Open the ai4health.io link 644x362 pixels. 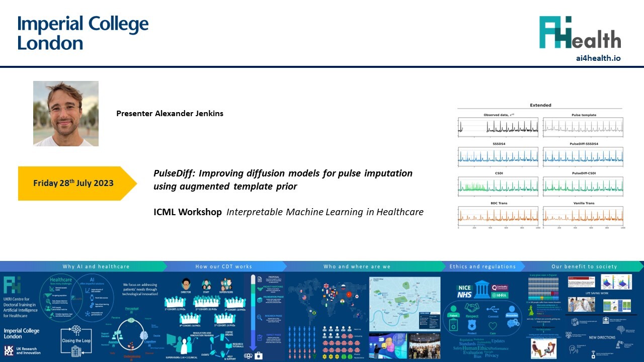click(598, 58)
